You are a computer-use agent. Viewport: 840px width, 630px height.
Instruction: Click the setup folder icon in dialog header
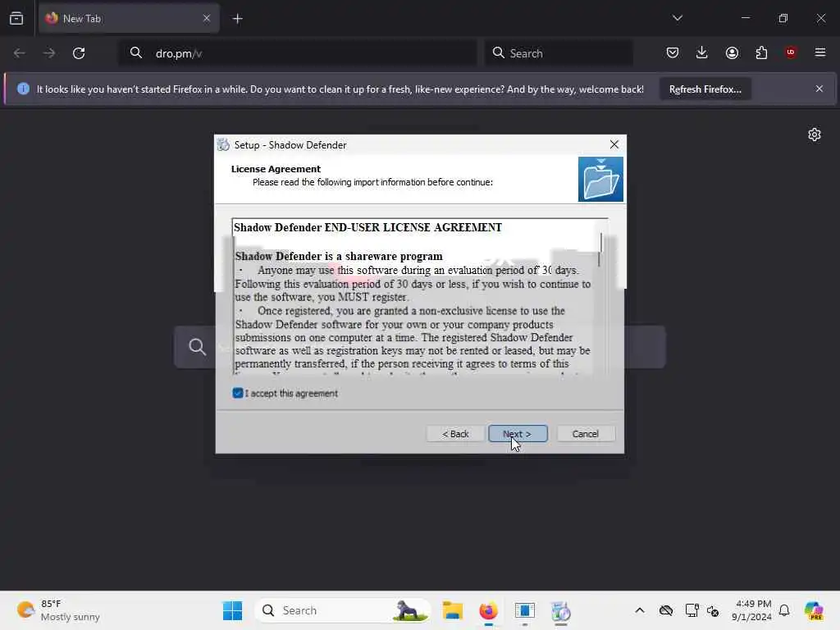point(600,179)
